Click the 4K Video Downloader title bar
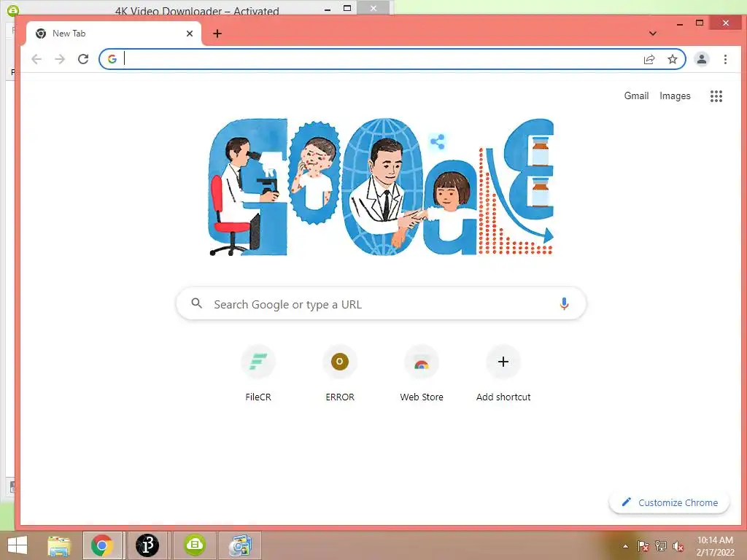The height and width of the screenshot is (560, 747). click(x=197, y=9)
